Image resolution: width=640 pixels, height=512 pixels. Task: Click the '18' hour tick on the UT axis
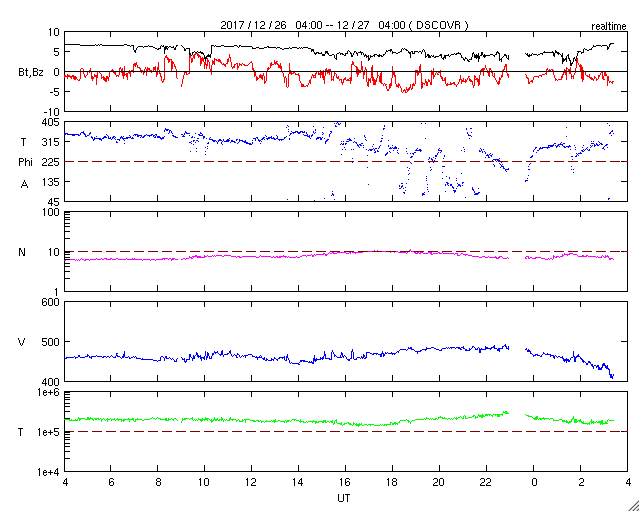click(x=392, y=482)
